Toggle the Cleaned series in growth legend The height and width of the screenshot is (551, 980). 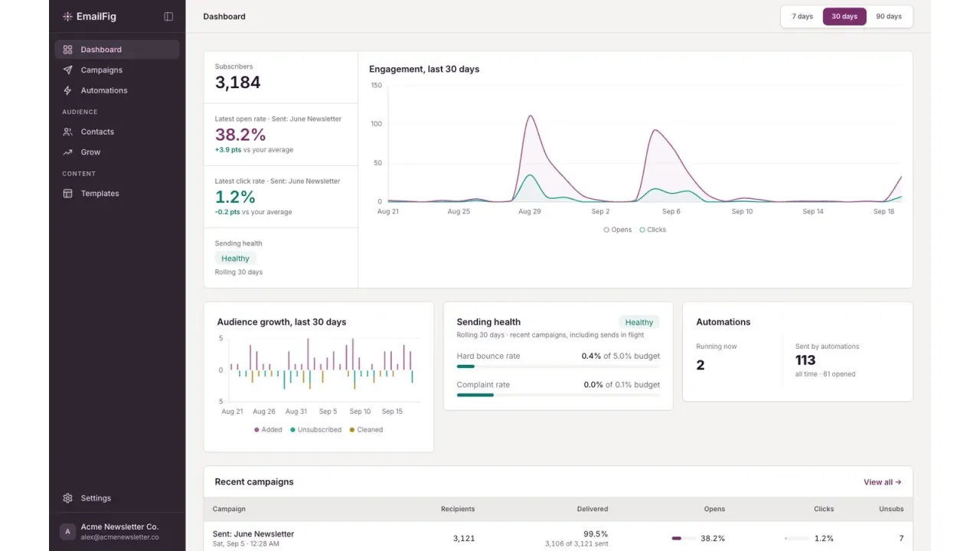coord(366,430)
